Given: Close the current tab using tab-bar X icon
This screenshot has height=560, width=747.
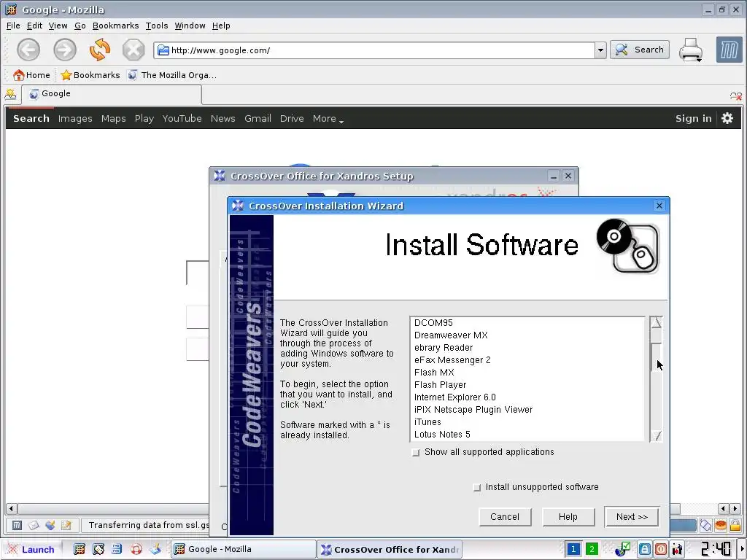Looking at the screenshot, I should [x=735, y=96].
